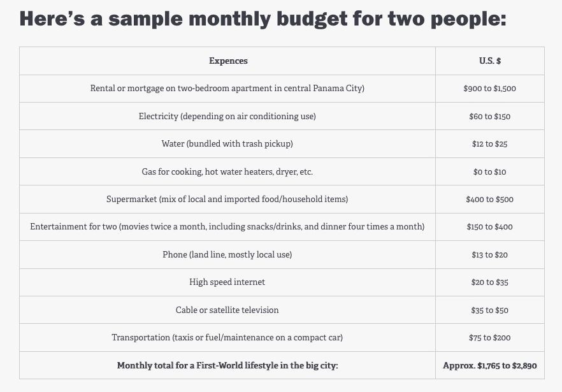The width and height of the screenshot is (562, 392).
Task: Select the Cable or satellite television cell
Action: pyautogui.click(x=227, y=310)
